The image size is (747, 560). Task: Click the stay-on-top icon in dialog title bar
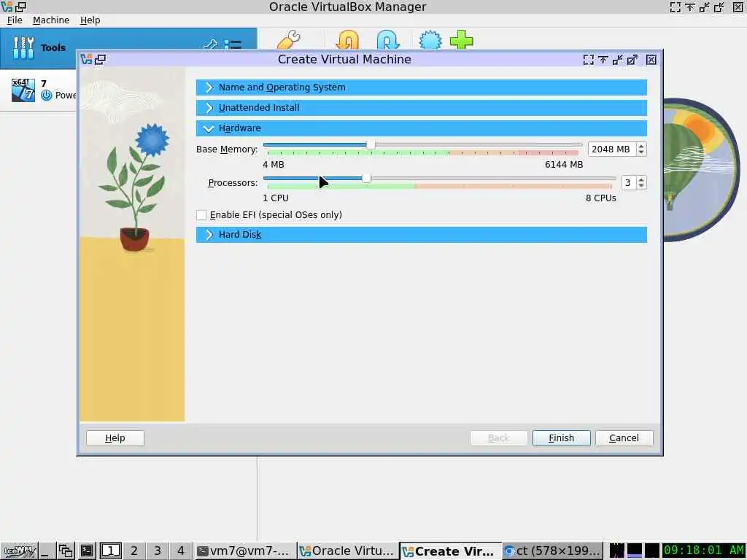[603, 60]
